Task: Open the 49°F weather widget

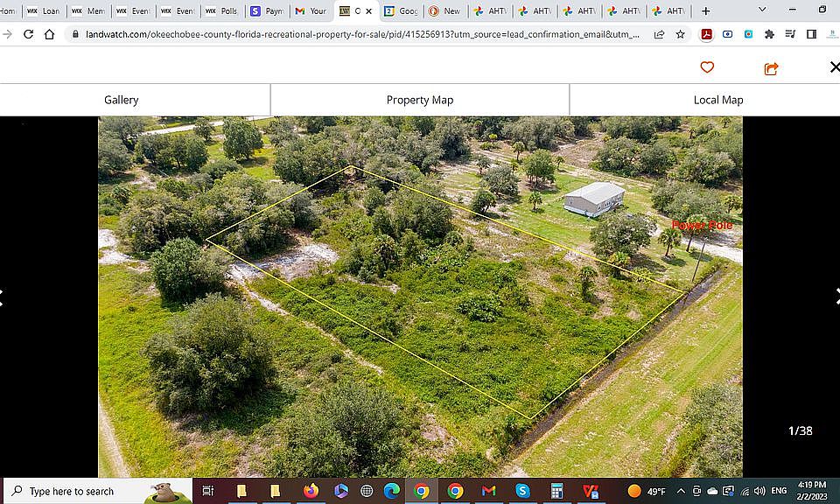Action: click(x=647, y=491)
